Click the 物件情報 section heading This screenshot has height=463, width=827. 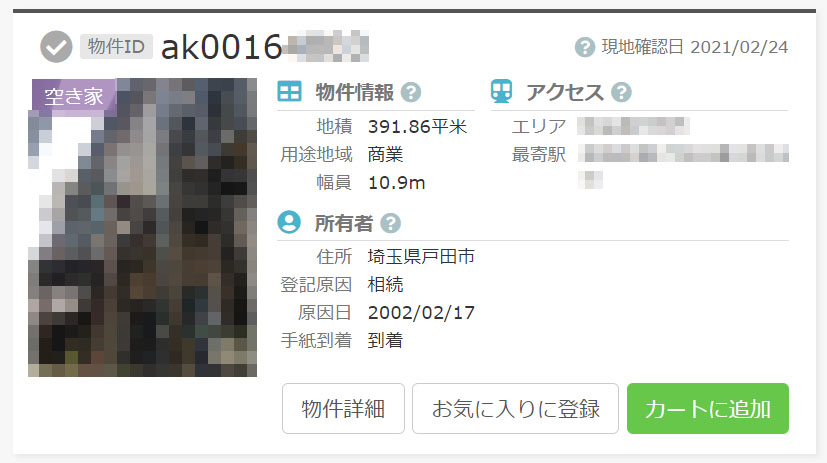354,92
